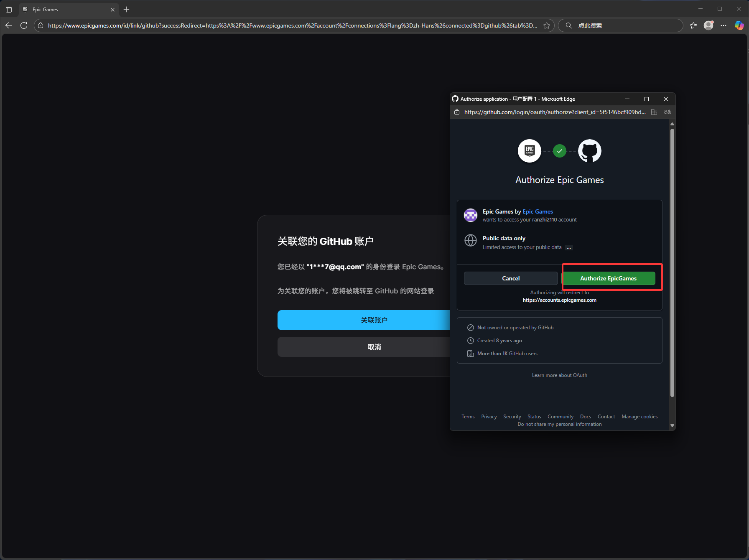
Task: Click the popup scrollbar down arrow
Action: [672, 425]
